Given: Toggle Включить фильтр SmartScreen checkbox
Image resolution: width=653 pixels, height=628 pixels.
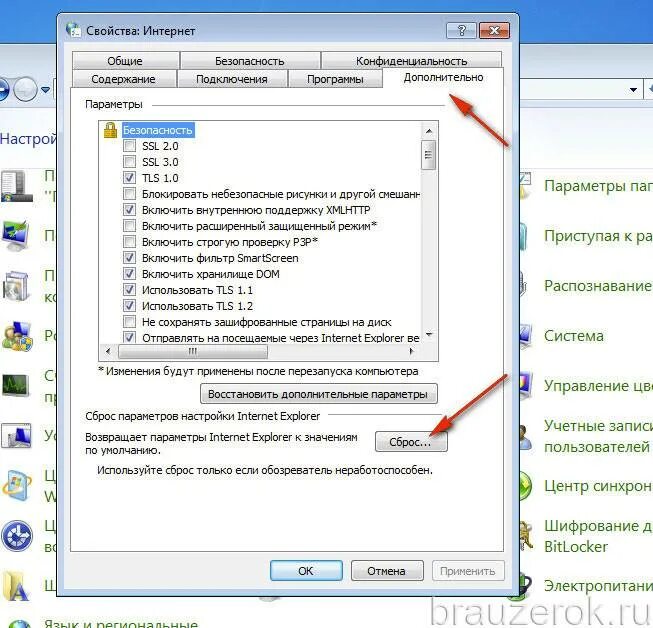Looking at the screenshot, I should point(130,258).
